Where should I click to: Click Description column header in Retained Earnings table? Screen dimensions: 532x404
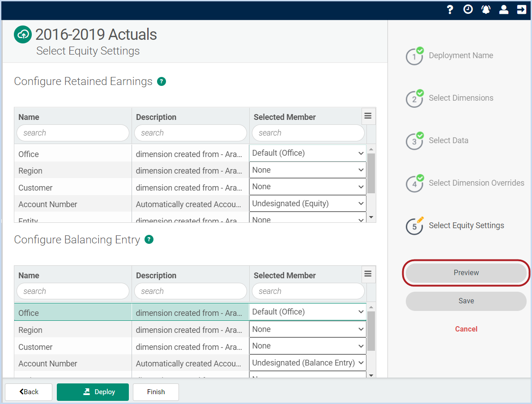pos(156,117)
